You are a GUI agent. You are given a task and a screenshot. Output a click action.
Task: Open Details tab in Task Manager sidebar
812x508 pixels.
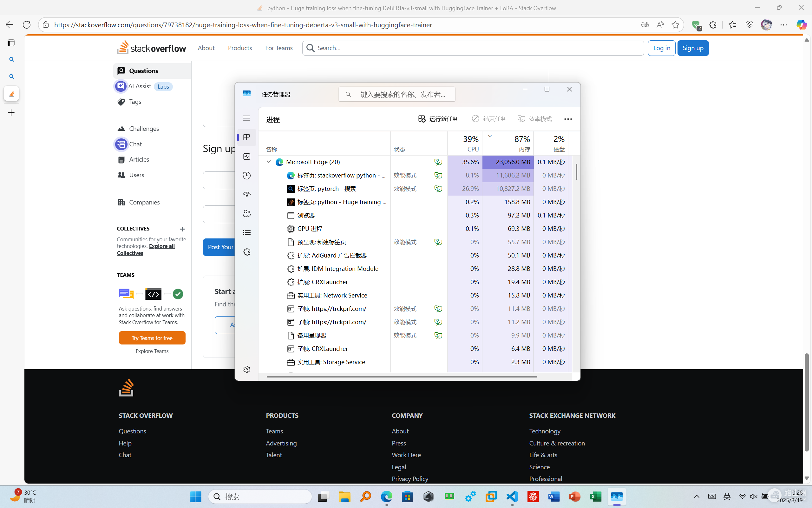pos(247,232)
